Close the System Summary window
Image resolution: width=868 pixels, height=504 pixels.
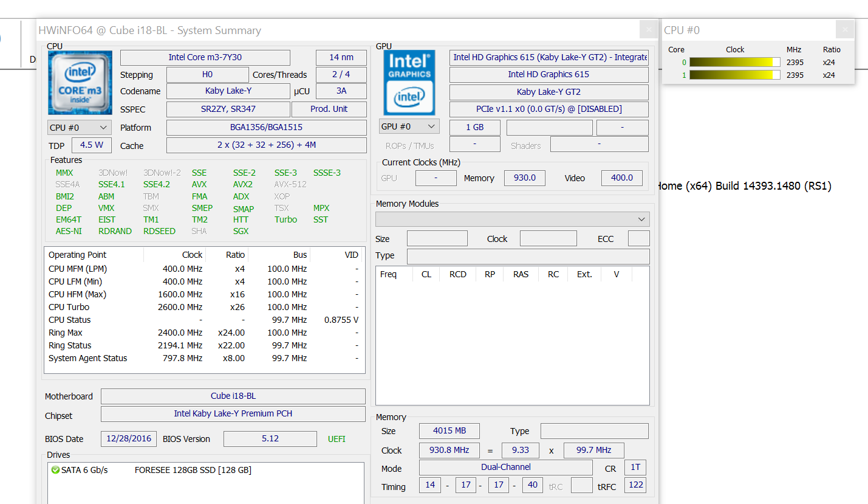649,29
